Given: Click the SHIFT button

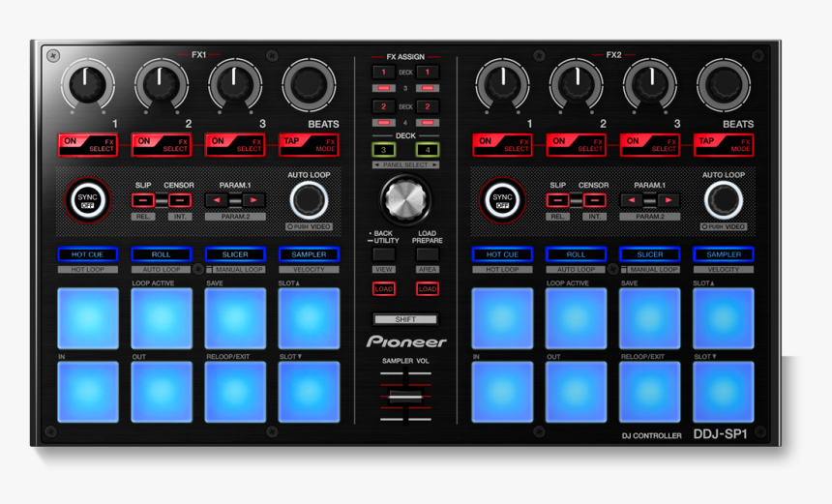Looking at the screenshot, I should click(405, 319).
